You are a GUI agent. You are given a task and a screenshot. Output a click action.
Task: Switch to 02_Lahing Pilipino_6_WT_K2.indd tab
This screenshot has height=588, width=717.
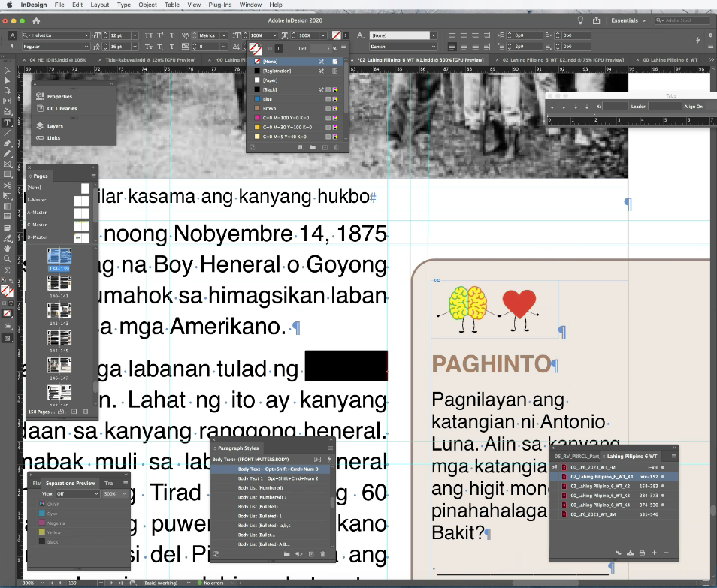[x=562, y=60]
